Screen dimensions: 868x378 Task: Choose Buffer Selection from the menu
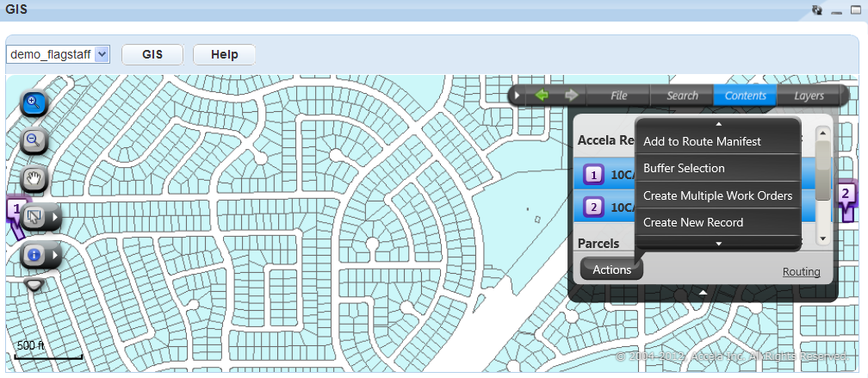tap(684, 168)
